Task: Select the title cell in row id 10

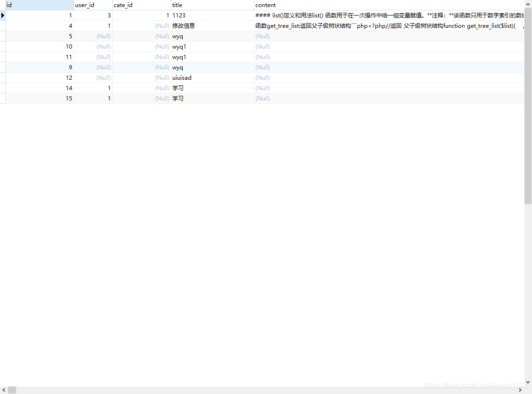Action: pos(212,46)
